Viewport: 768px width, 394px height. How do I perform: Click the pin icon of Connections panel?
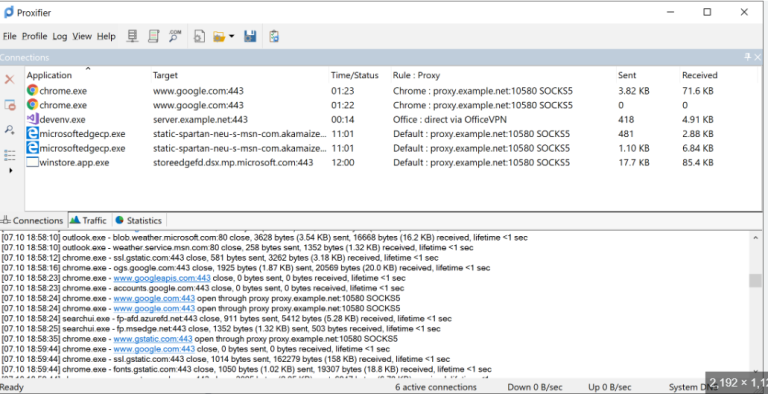click(747, 57)
